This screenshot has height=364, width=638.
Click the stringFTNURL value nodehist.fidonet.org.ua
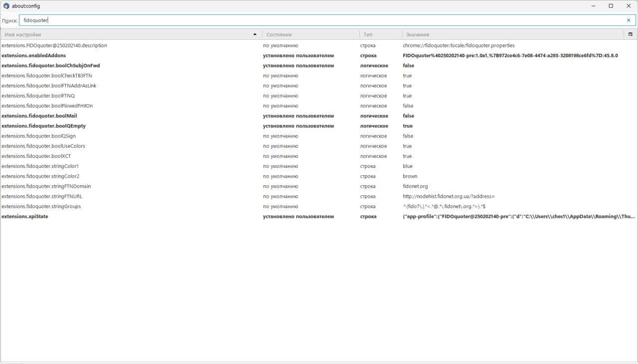coord(449,196)
